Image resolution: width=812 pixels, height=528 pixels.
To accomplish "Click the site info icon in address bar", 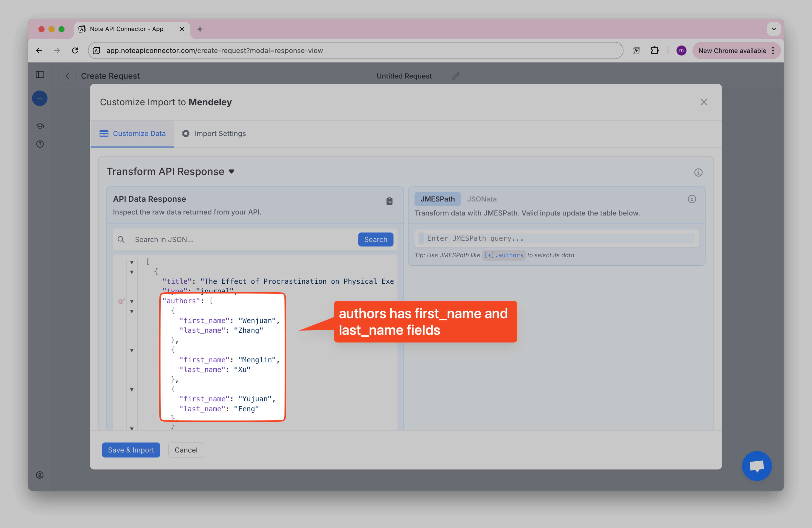I will pyautogui.click(x=97, y=51).
